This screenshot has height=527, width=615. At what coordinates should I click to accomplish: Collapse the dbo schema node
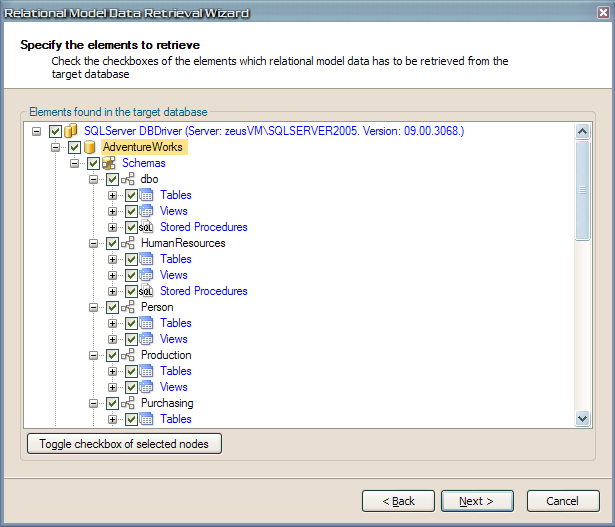coord(93,180)
